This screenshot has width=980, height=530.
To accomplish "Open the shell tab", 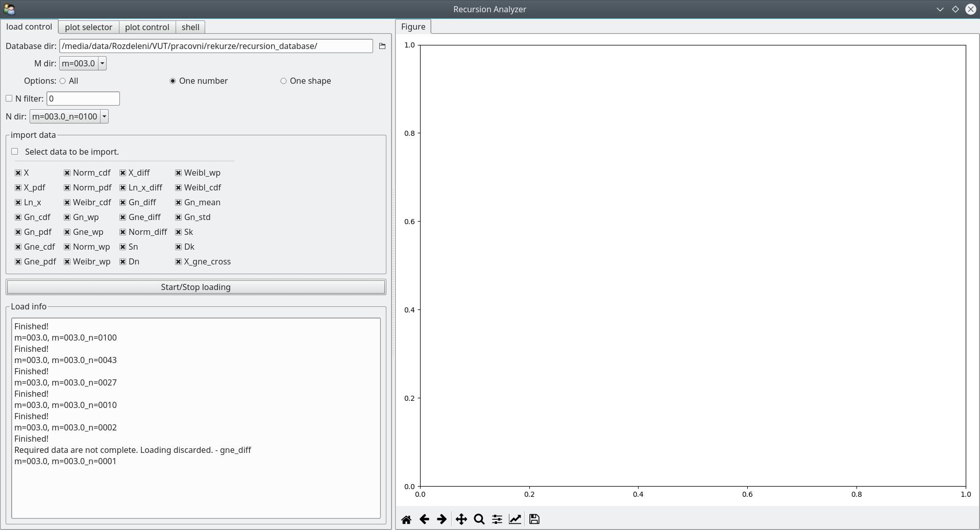I will tap(190, 27).
